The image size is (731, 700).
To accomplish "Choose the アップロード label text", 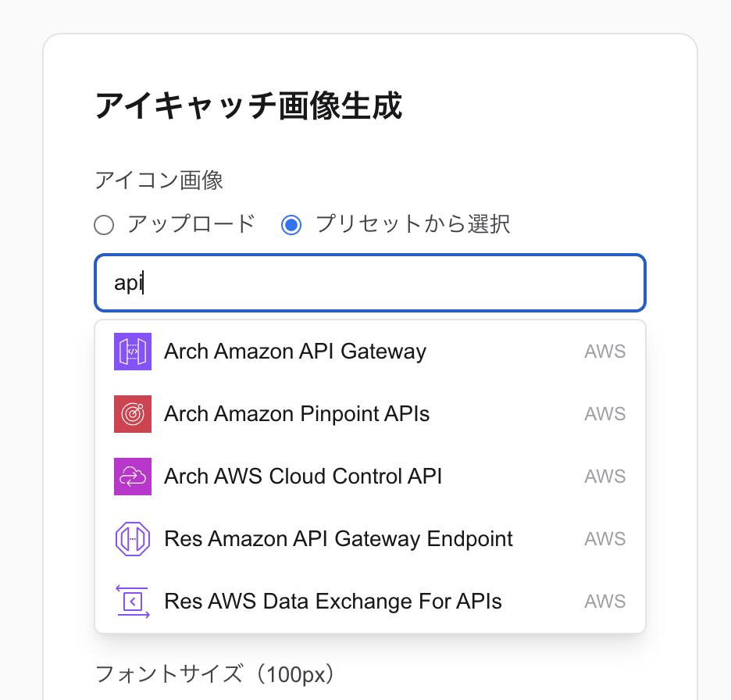I will [x=191, y=224].
